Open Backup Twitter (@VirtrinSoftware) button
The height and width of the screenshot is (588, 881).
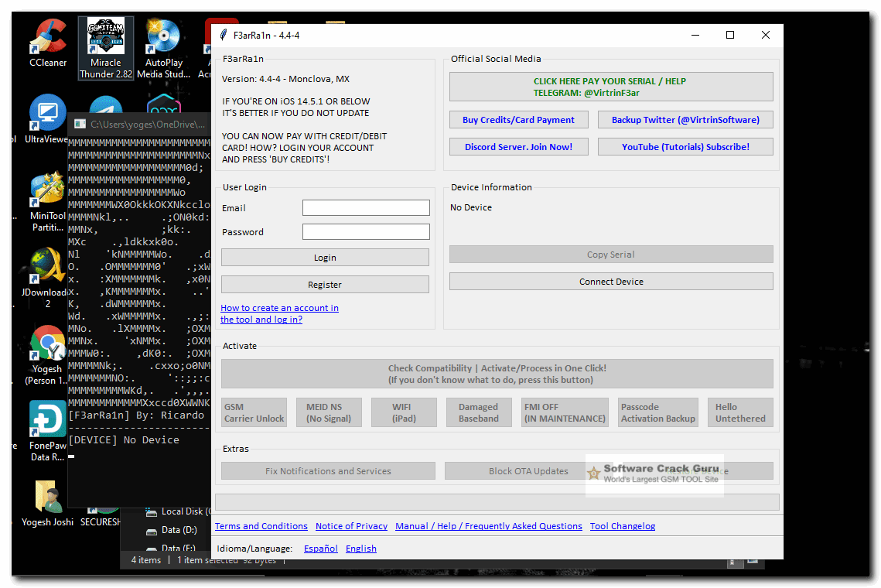(x=685, y=120)
